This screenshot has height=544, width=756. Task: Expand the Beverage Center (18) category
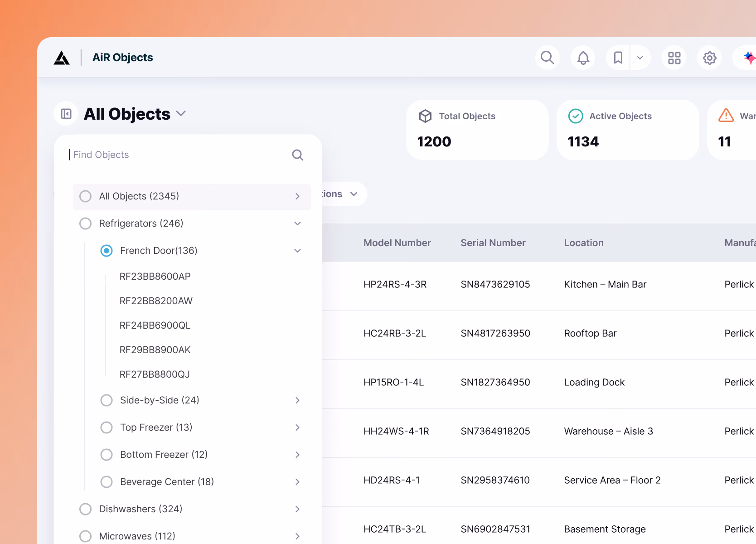297,482
